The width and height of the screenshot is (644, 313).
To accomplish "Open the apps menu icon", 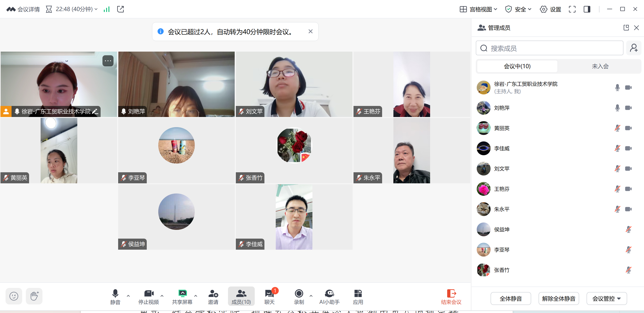I will click(358, 296).
